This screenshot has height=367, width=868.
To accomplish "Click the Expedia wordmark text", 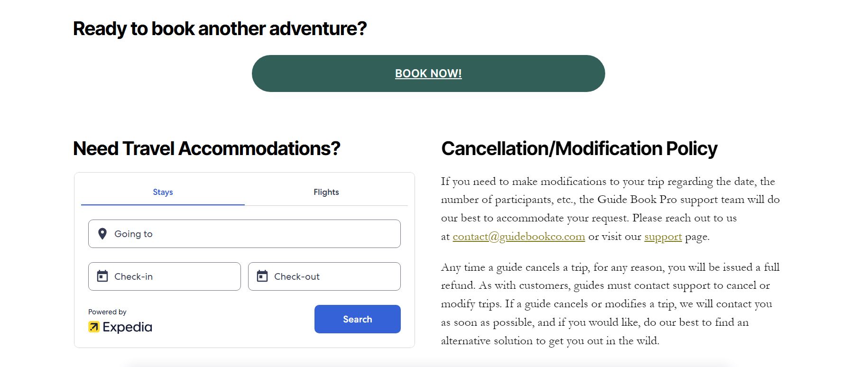I will (128, 327).
